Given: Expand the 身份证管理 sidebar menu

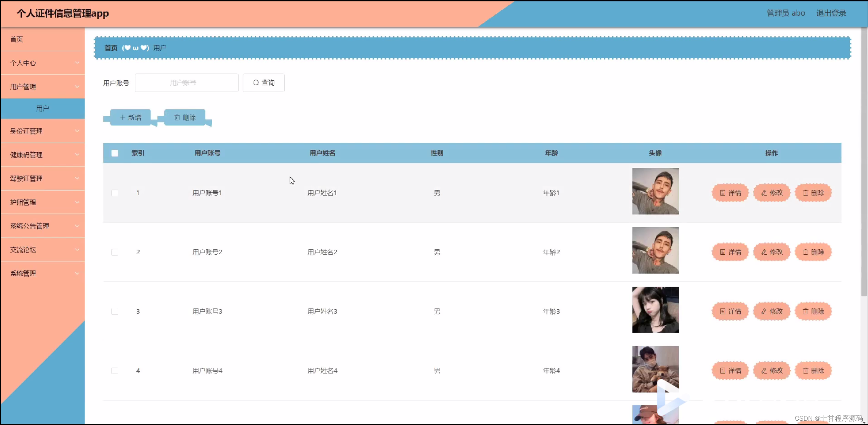Looking at the screenshot, I should point(43,131).
